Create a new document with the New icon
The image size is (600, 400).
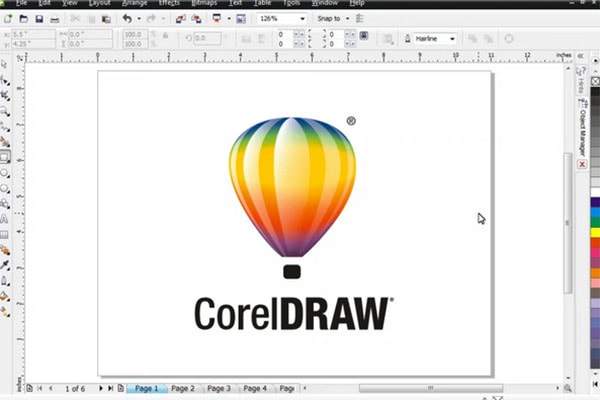click(8, 18)
